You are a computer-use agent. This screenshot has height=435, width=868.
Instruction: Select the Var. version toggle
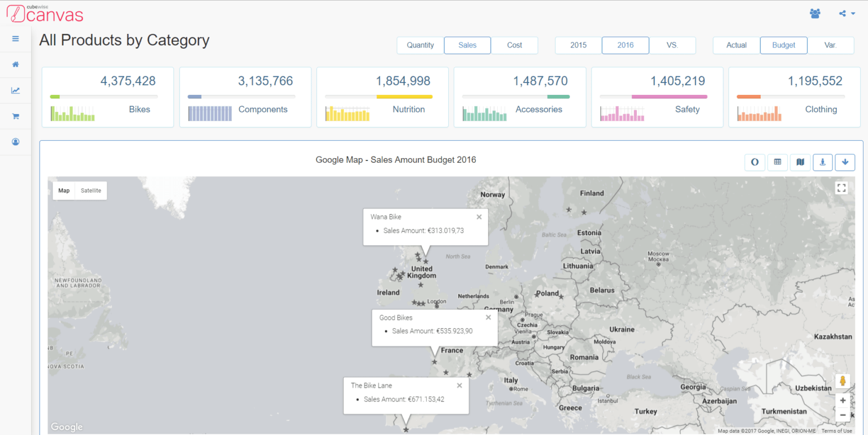[831, 45]
